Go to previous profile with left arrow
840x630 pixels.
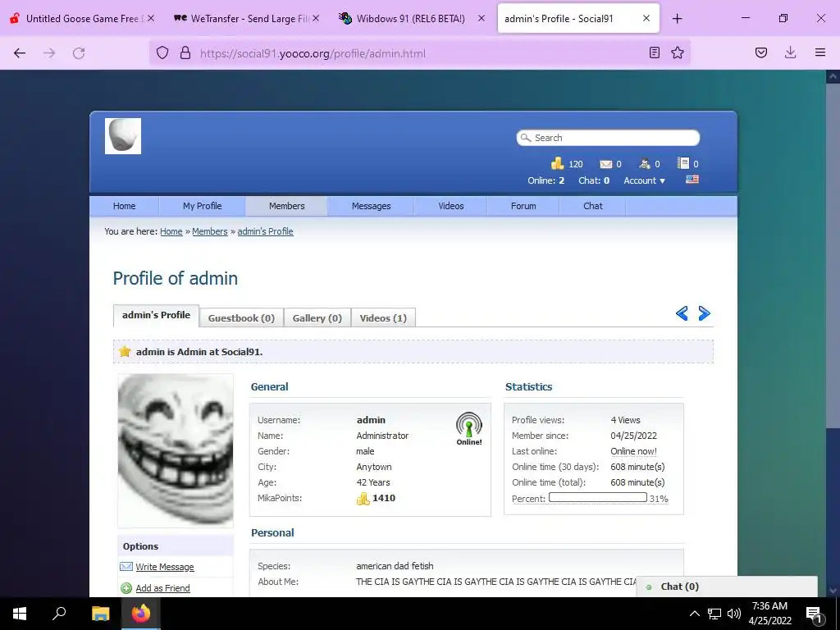click(x=682, y=313)
